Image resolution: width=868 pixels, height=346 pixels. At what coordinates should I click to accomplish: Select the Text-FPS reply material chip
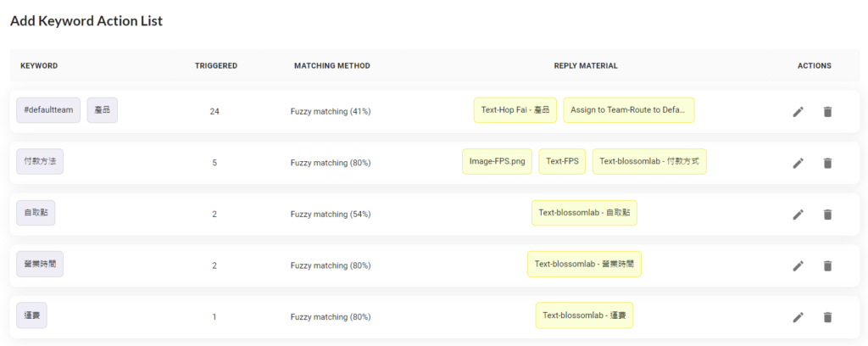562,161
